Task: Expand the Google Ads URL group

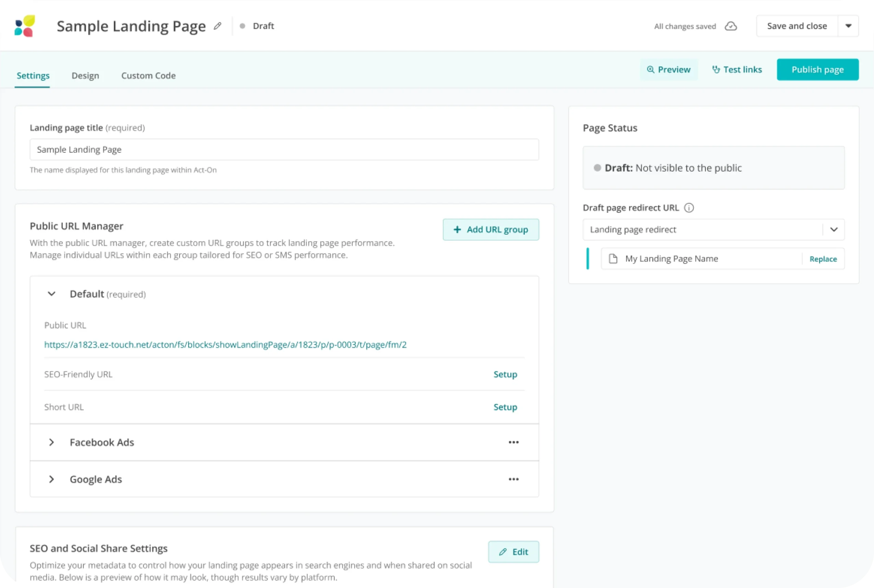Action: (52, 479)
